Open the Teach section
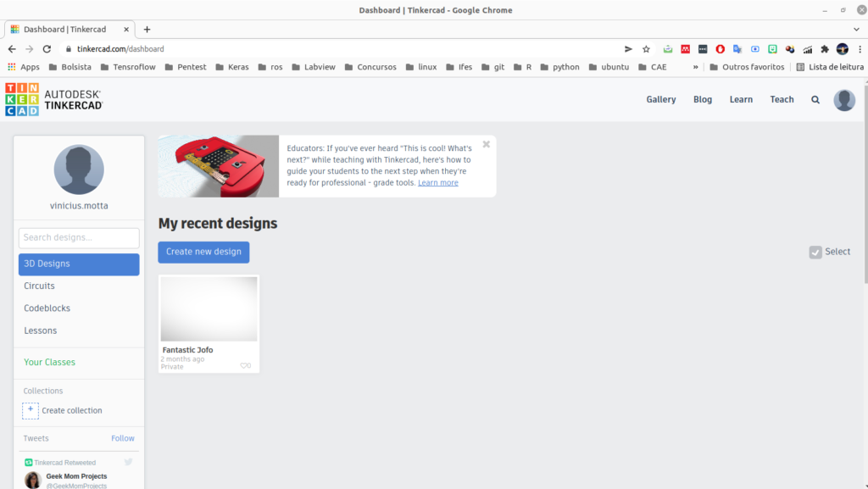Screen dimensions: 868x489 tap(782, 99)
